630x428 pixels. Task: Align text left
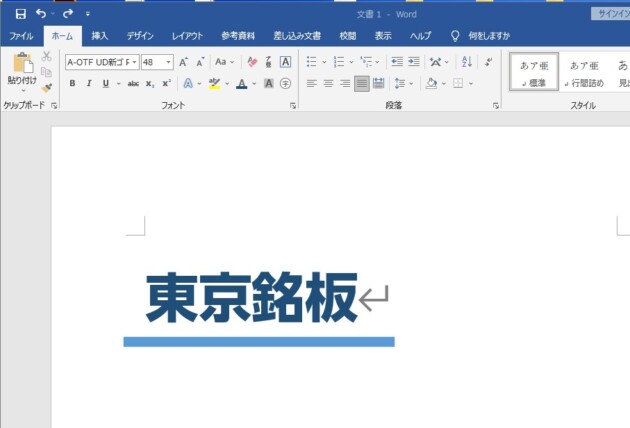pyautogui.click(x=312, y=83)
